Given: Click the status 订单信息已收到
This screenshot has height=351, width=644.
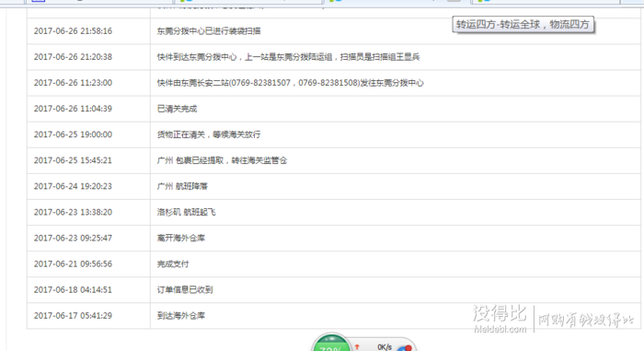Looking at the screenshot, I should pyautogui.click(x=185, y=290).
